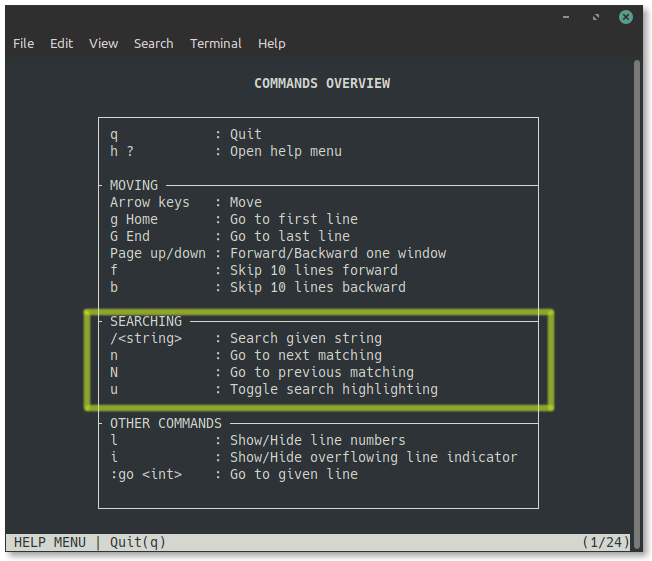Image resolution: width=652 pixels, height=561 pixels.
Task: Click 'Show/Hide overflowing line indicator' text
Action: tap(374, 457)
